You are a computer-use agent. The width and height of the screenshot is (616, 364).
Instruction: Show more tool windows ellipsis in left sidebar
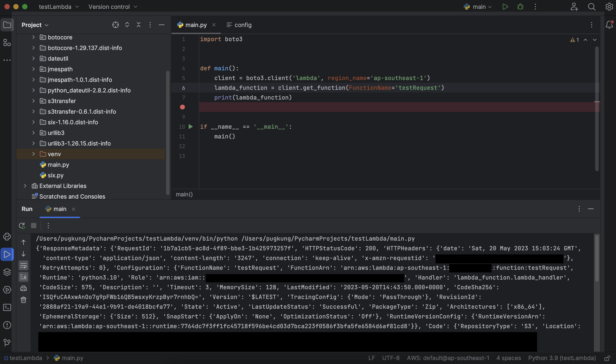click(x=7, y=60)
